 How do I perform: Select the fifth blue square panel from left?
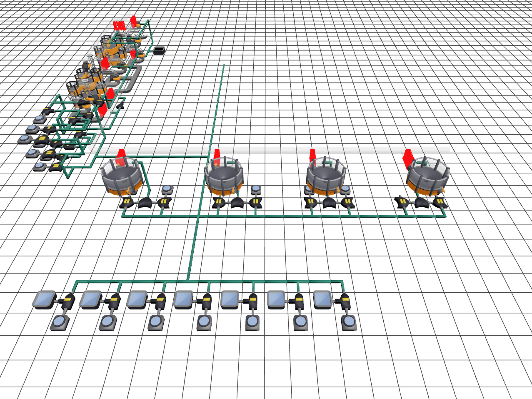coord(230,299)
